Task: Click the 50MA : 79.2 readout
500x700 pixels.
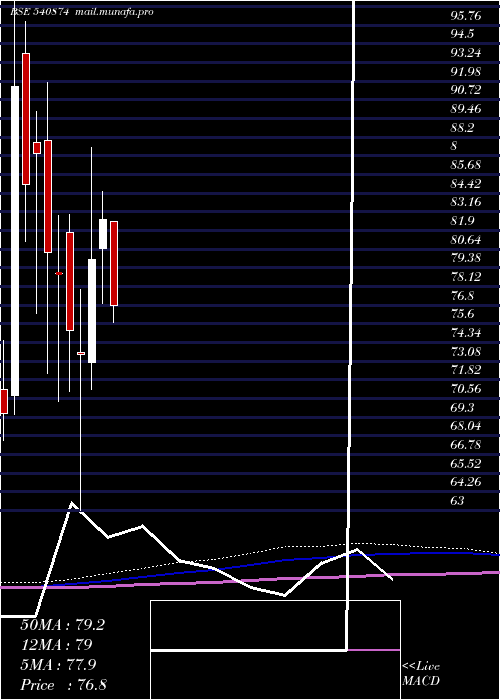Action: [62, 625]
